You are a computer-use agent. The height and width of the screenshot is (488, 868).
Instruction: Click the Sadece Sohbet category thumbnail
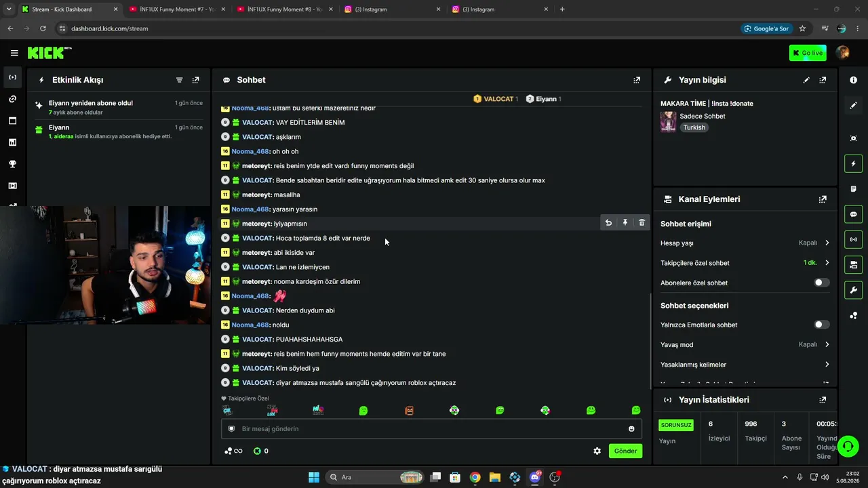click(668, 122)
